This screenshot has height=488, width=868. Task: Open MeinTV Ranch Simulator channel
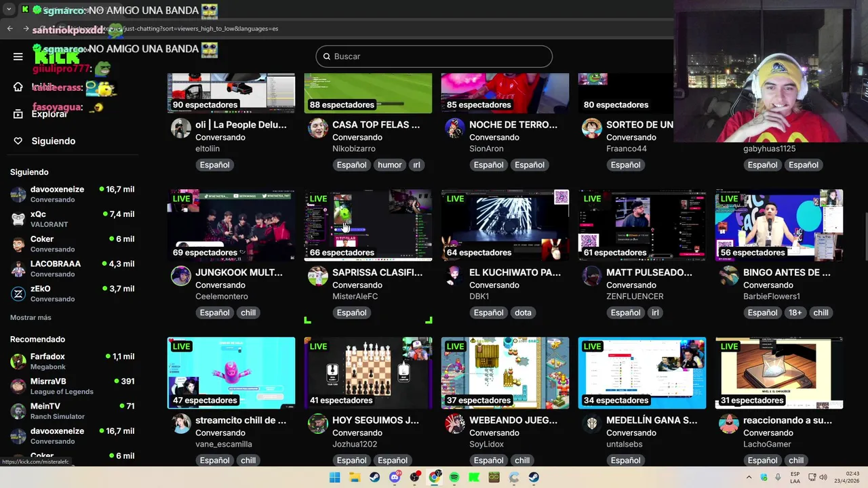tap(72, 411)
